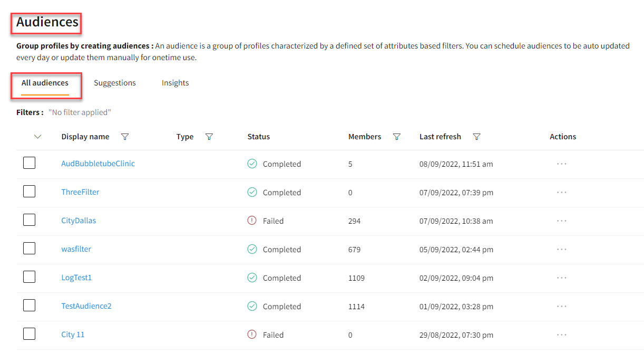Tick the checkbox next to wasfilter
This screenshot has height=353, width=644.
click(30, 249)
